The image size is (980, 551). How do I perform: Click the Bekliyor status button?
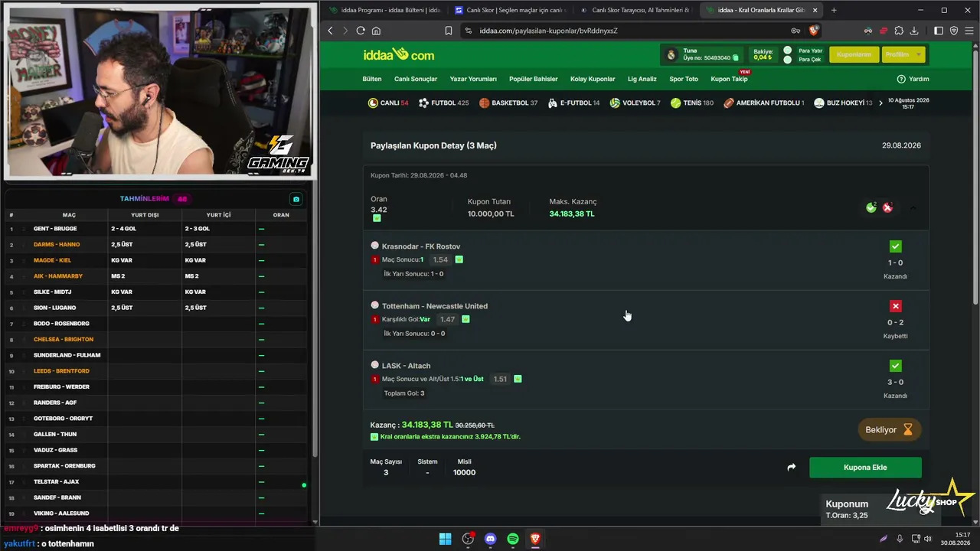(889, 430)
